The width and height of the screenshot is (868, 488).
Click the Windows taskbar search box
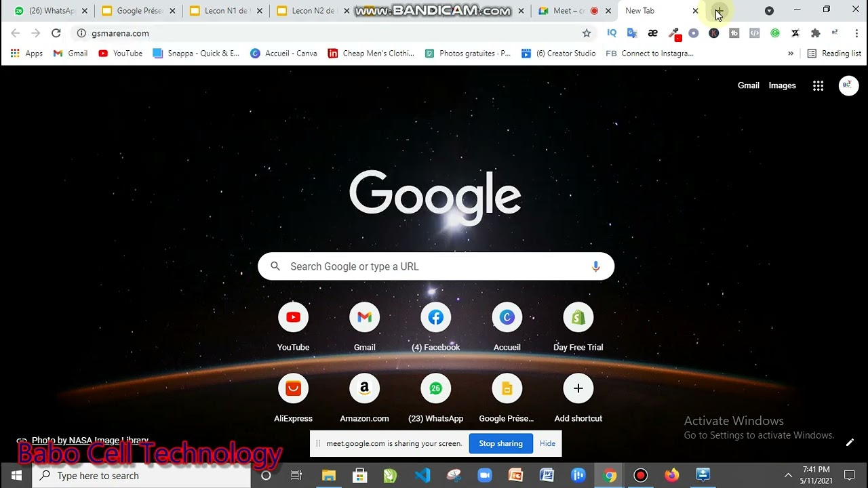coord(142,475)
